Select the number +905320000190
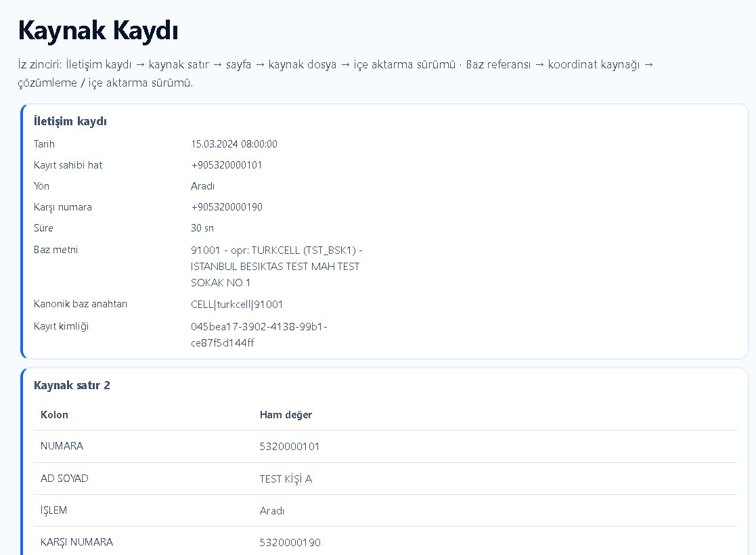 click(x=227, y=207)
